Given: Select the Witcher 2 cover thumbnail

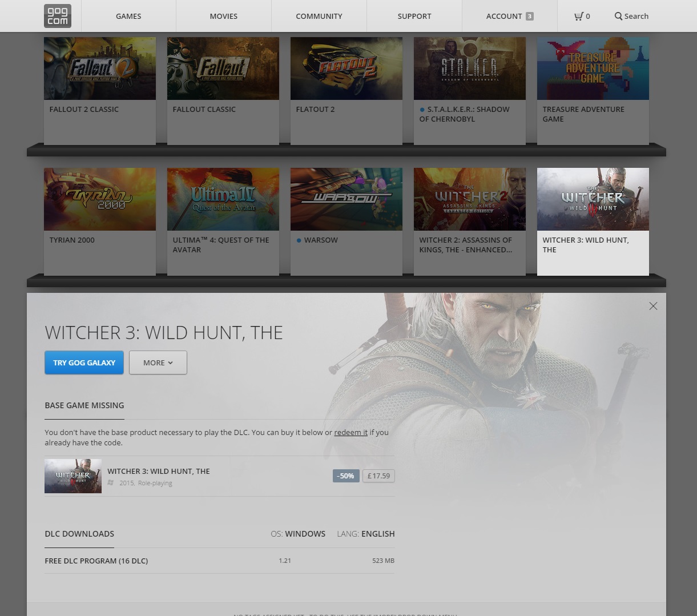Looking at the screenshot, I should pos(470,199).
